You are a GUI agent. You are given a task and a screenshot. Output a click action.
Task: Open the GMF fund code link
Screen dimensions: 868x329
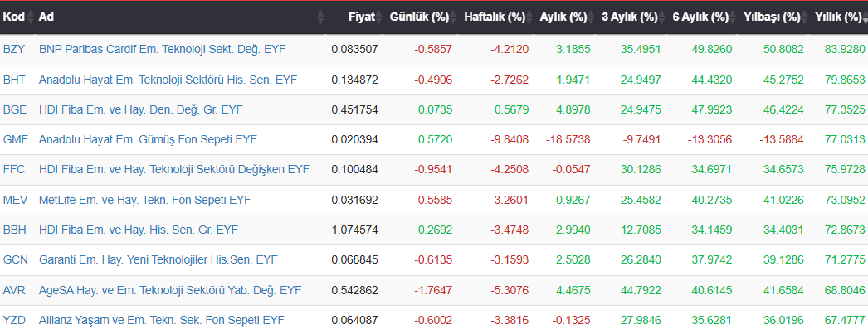point(14,140)
